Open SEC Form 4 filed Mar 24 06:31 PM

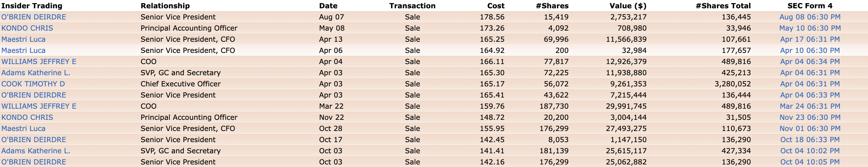(x=810, y=106)
